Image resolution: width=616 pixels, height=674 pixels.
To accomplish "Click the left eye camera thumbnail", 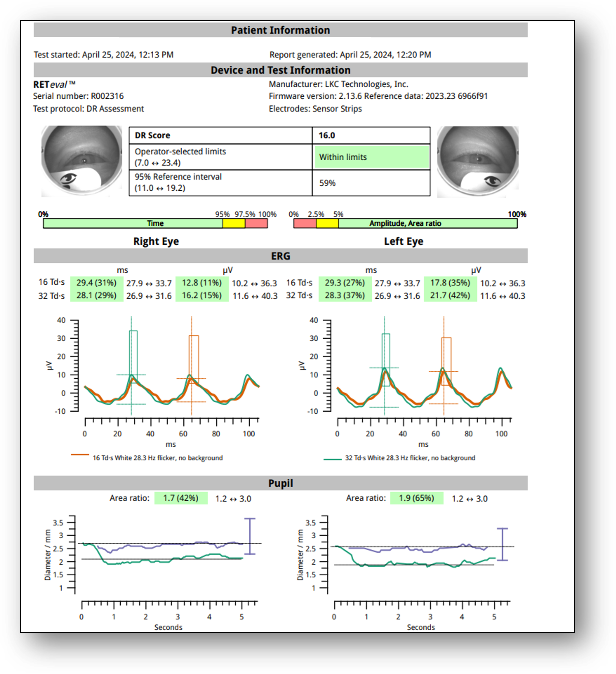I will (x=477, y=161).
